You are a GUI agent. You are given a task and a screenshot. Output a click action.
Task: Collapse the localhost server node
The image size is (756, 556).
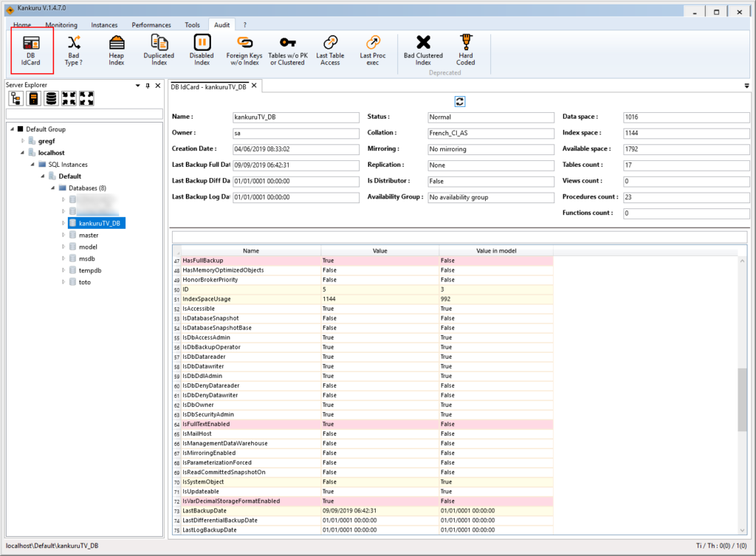(23, 153)
